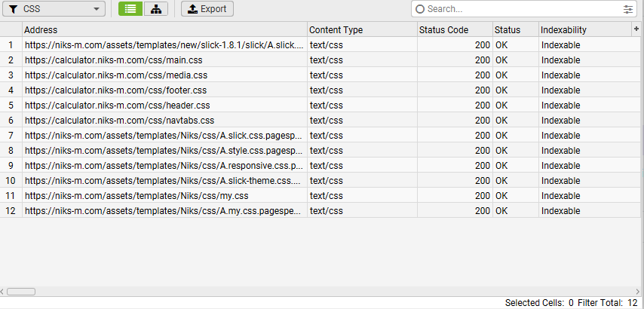Click row number 12 header

click(11, 210)
